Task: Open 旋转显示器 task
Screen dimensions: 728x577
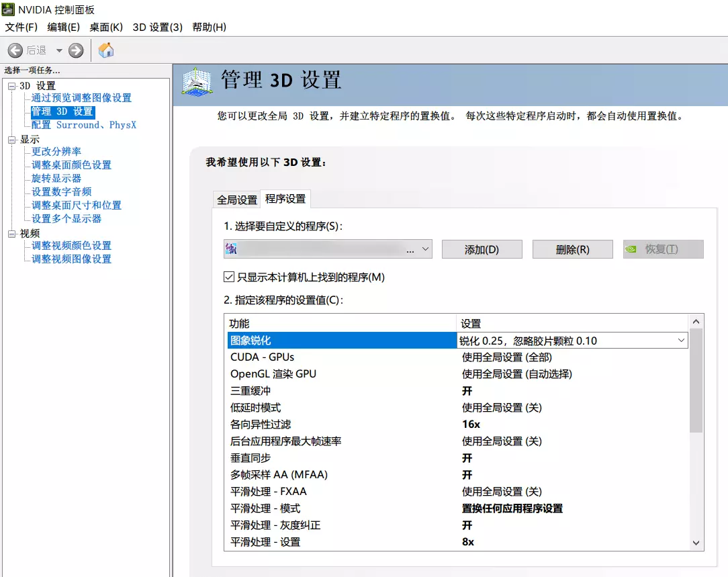Action: point(56,178)
